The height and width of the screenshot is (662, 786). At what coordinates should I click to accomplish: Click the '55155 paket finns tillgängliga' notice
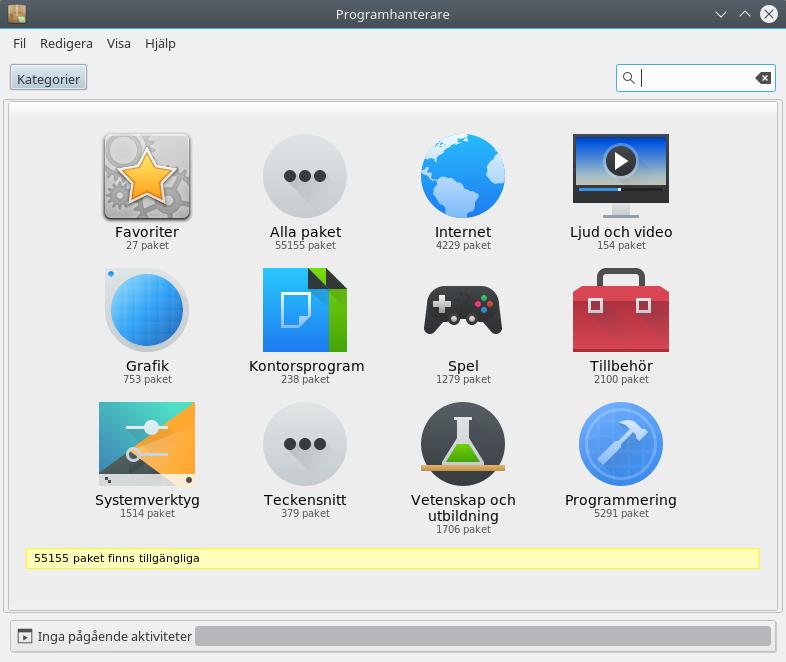[x=392, y=558]
